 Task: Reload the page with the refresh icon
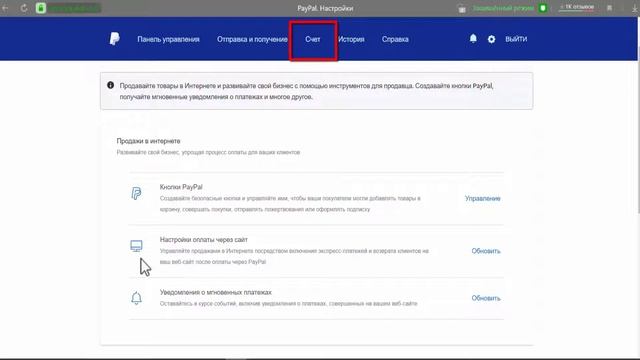tap(24, 8)
